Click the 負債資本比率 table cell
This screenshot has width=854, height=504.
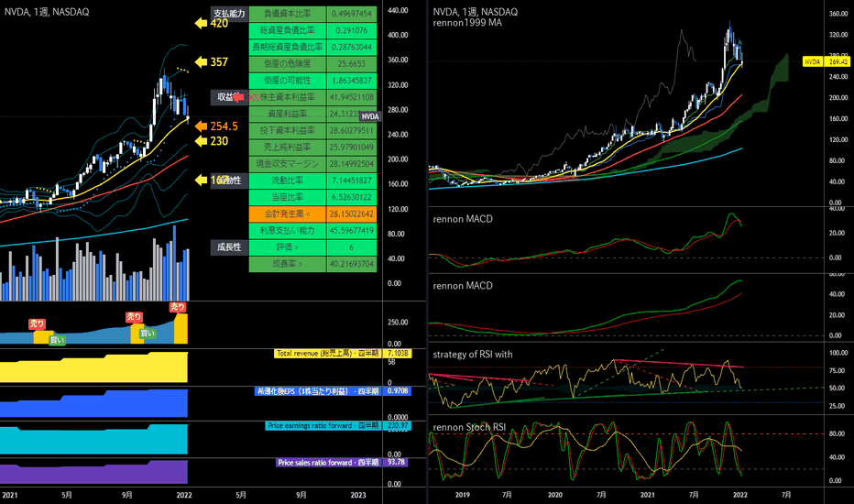pos(288,14)
